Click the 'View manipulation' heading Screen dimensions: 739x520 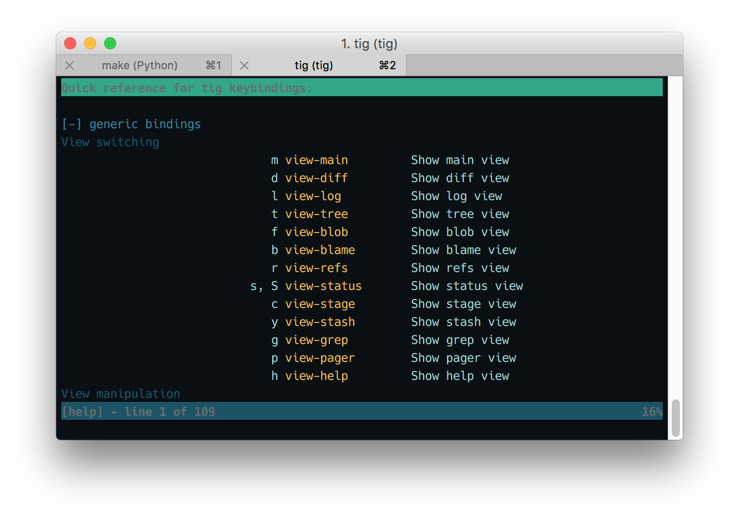click(121, 394)
